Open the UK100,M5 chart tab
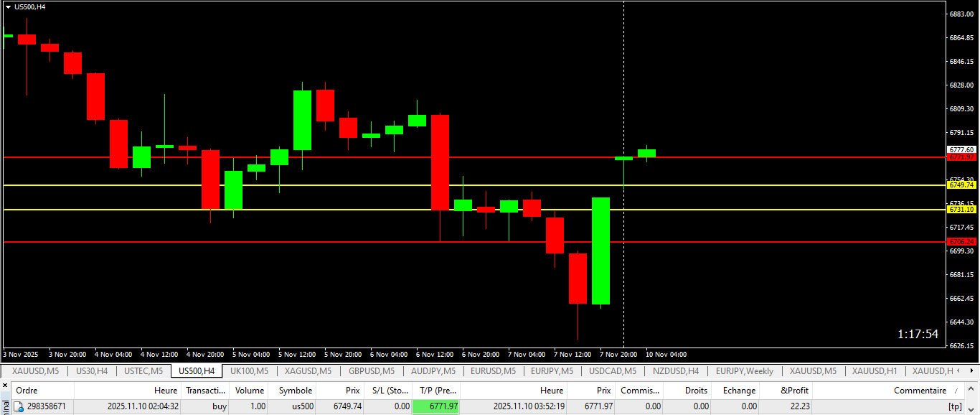 249,371
